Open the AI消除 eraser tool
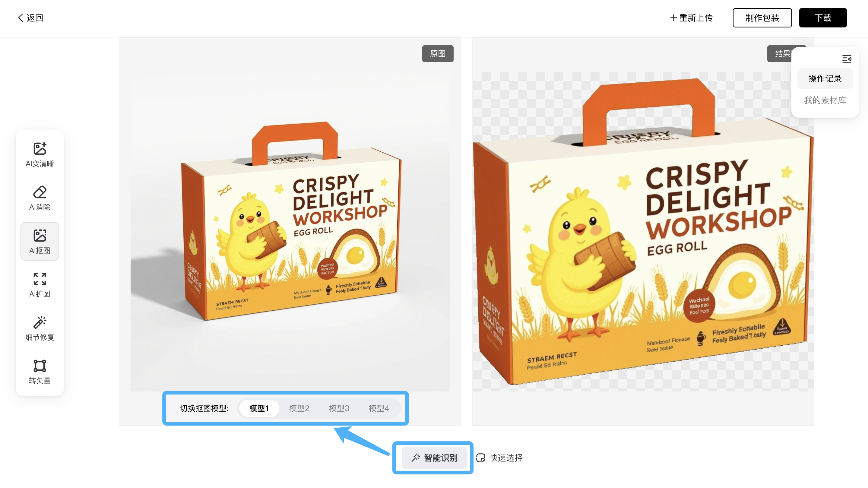The image size is (868, 488). pyautogui.click(x=40, y=198)
